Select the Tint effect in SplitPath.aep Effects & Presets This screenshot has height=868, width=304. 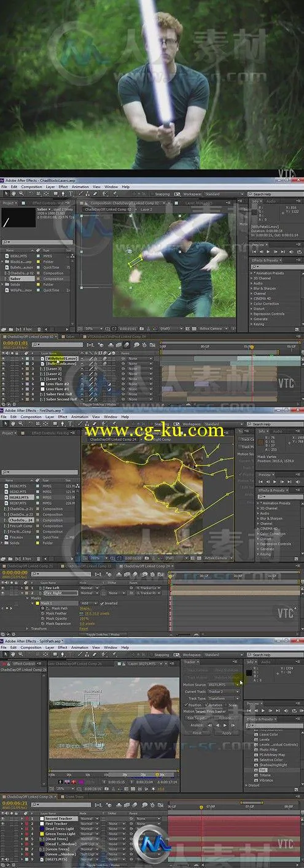point(263,769)
